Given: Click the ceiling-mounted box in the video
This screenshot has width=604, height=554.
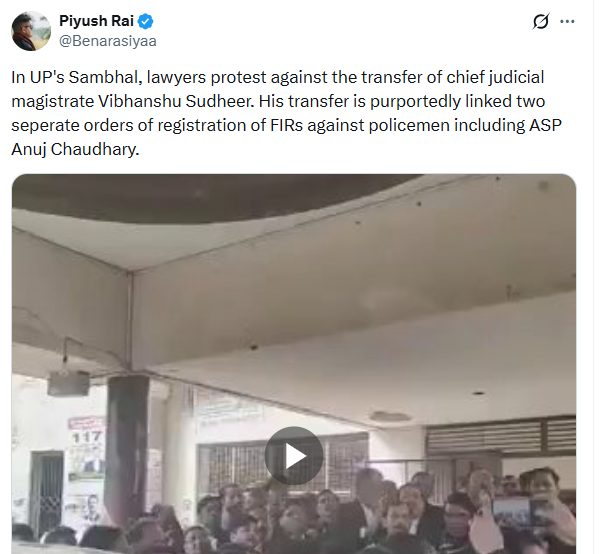Looking at the screenshot, I should pos(69,383).
